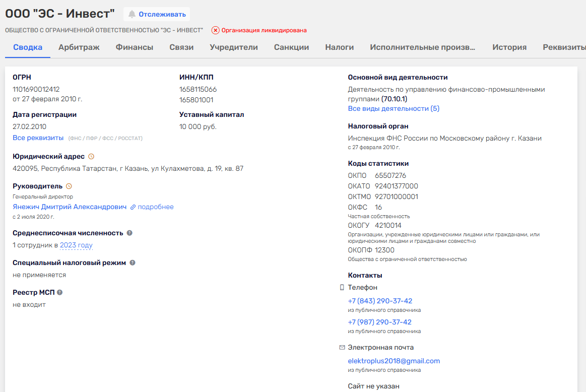This screenshot has width=586, height=392.
Task: Click the ООО "ЭС - Инвест" heading
Action: [60, 14]
